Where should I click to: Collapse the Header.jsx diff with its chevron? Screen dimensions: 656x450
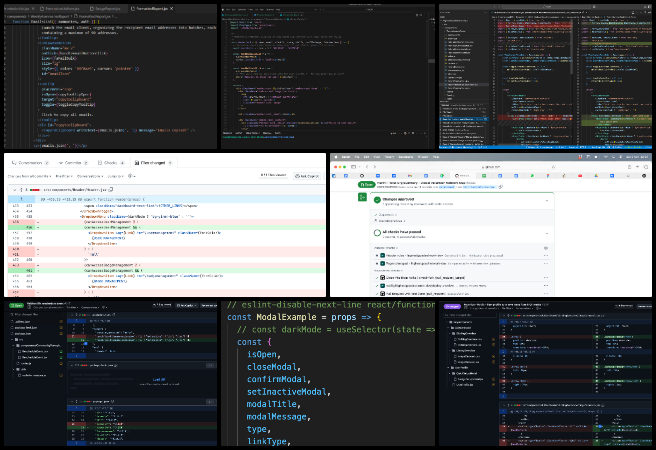coord(15,190)
